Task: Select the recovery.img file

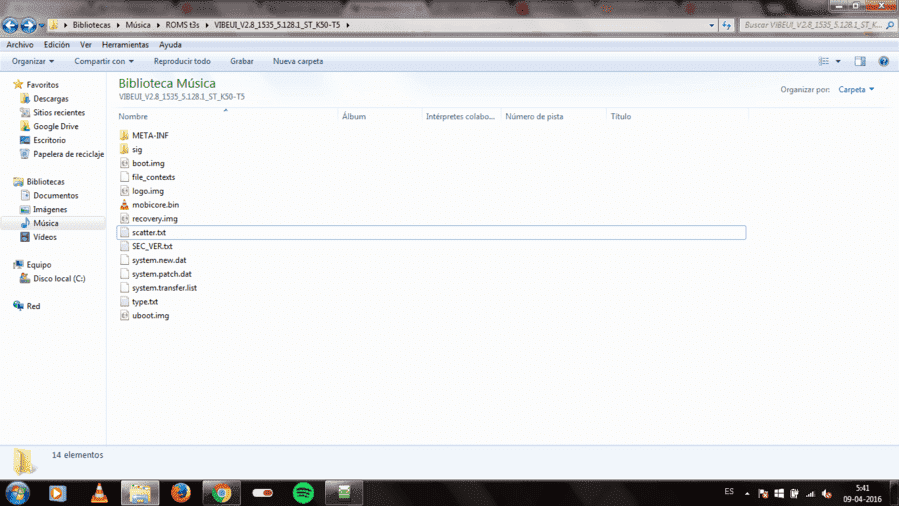Action: click(154, 218)
